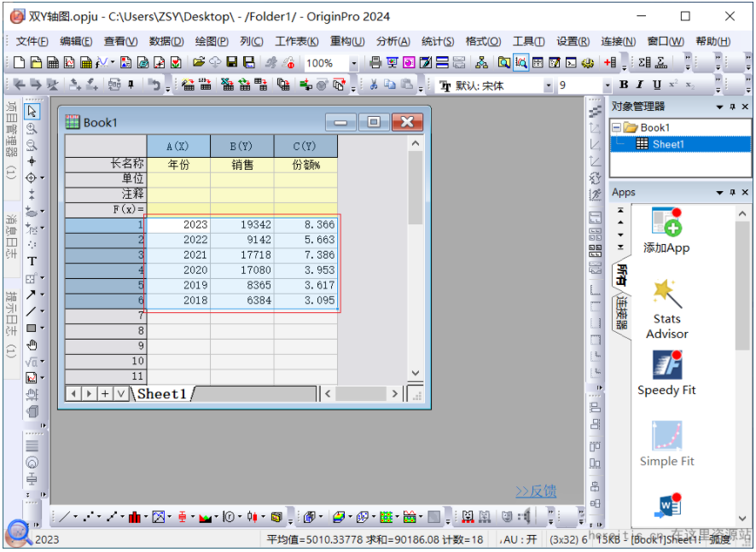Image resolution: width=756 pixels, height=552 pixels.
Task: Launch the Speedy Fit app
Action: [x=666, y=373]
